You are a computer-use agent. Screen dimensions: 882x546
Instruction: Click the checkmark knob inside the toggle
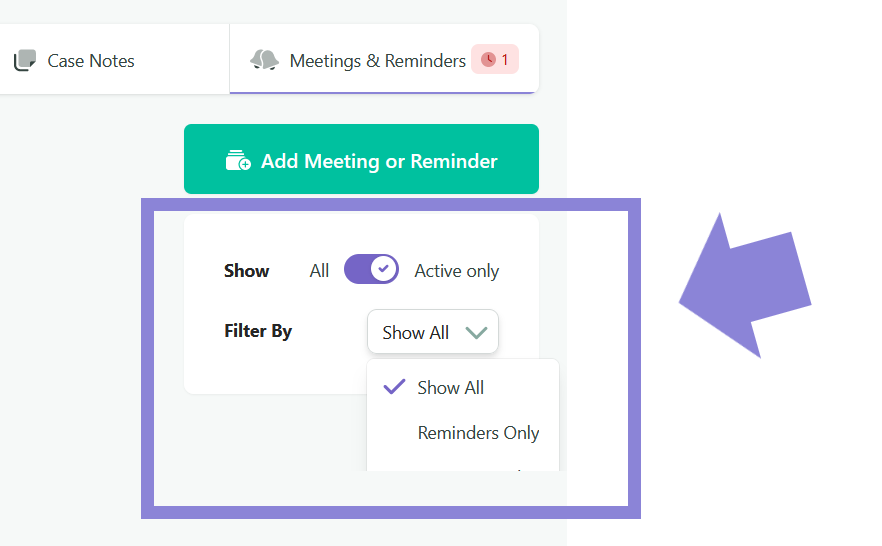384,269
